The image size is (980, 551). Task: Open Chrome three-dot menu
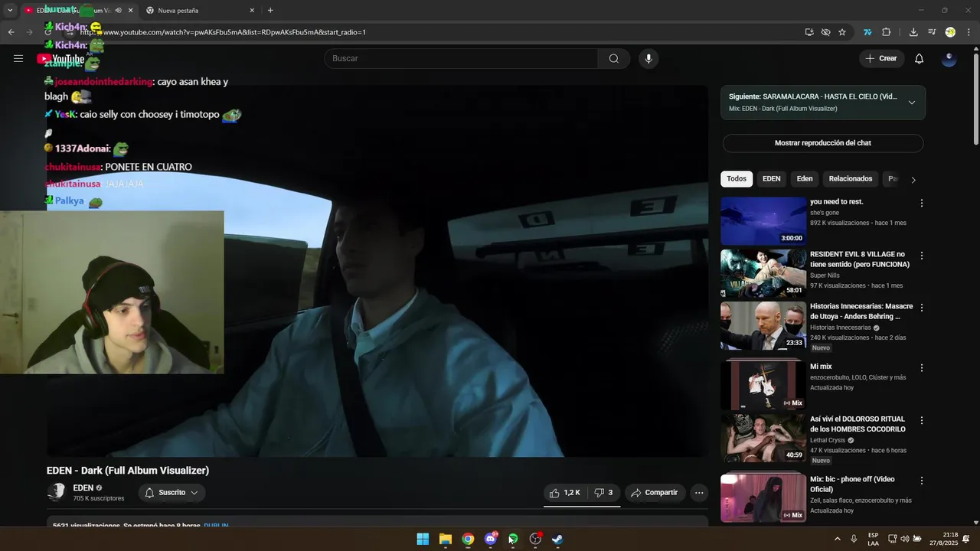[x=969, y=32]
